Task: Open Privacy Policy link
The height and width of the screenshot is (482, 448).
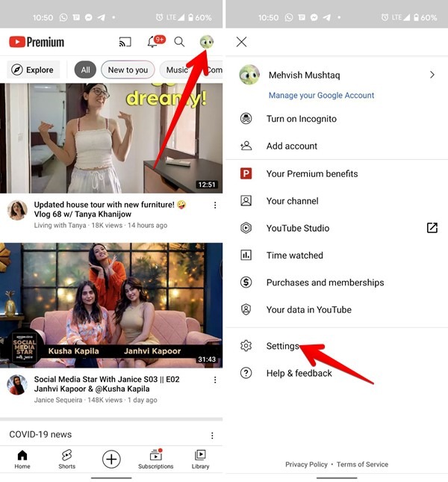Action: [306, 465]
